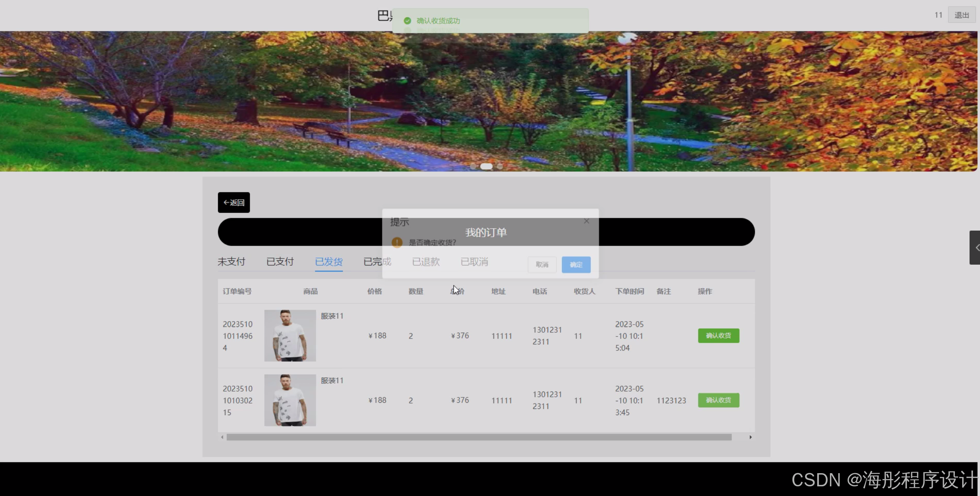Switch to the 已支付 tab
This screenshot has height=496, width=980.
click(x=280, y=262)
